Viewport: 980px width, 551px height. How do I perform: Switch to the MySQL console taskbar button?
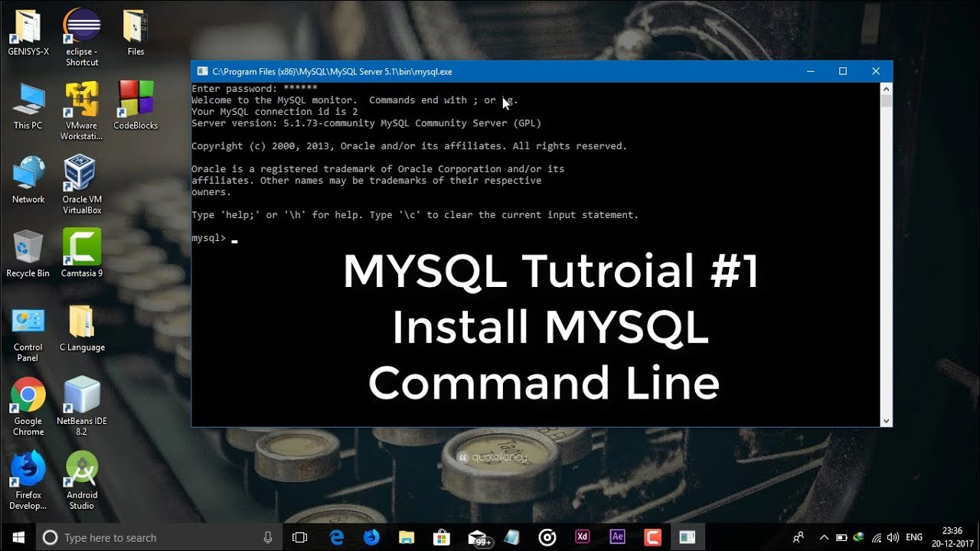click(688, 537)
